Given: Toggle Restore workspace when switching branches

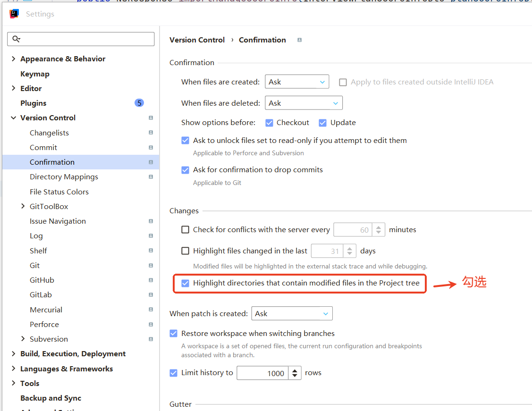Looking at the screenshot, I should 173,333.
